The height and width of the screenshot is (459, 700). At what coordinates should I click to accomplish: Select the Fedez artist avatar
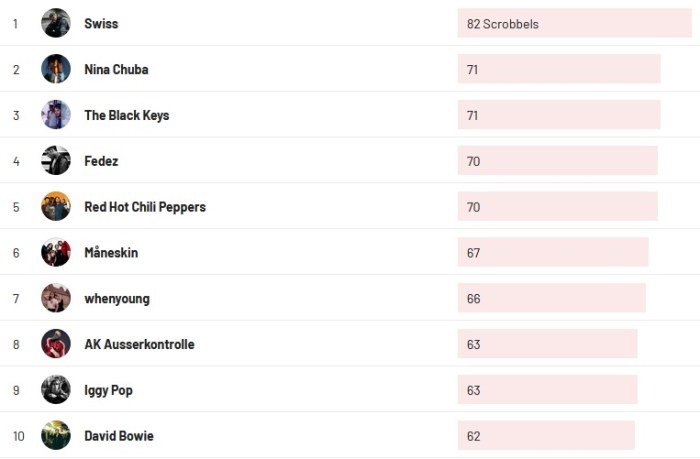(x=56, y=161)
